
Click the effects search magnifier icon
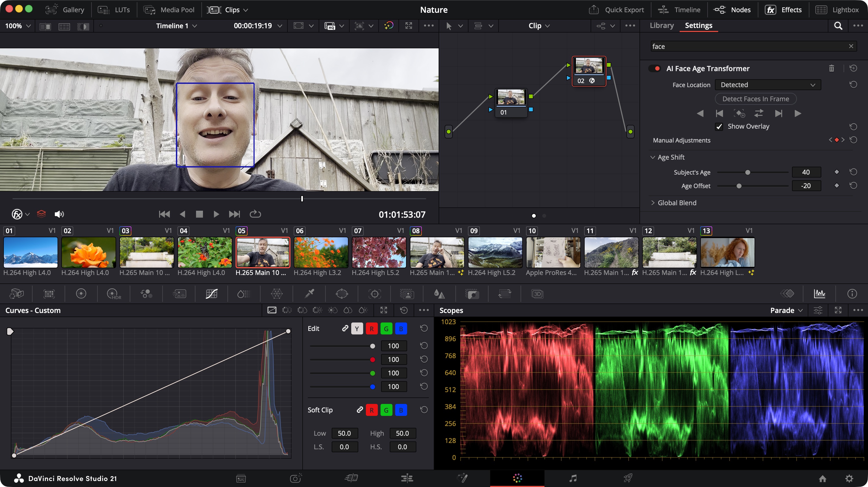(x=838, y=26)
